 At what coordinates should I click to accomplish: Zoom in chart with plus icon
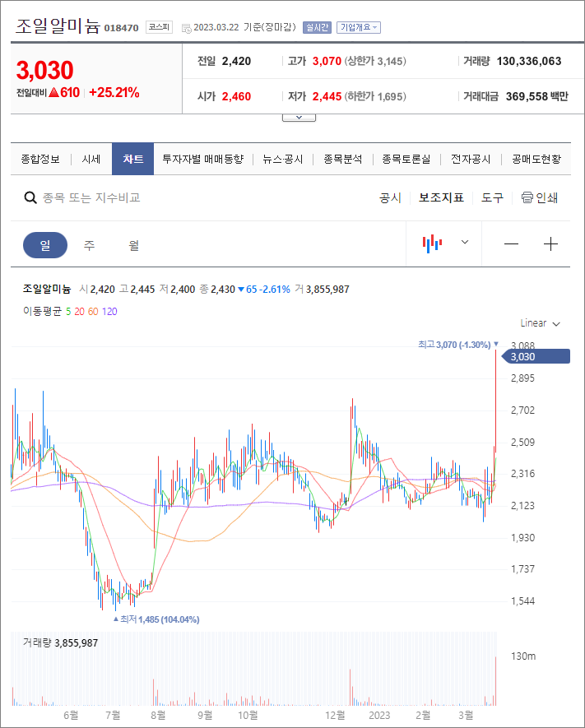[550, 243]
